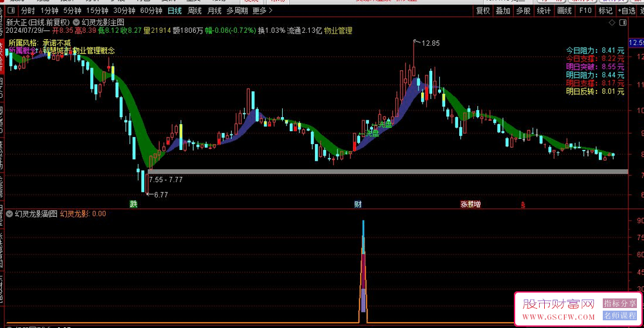644x328 pixels.
Task: Select the 15分钟 period
Action: (x=97, y=11)
